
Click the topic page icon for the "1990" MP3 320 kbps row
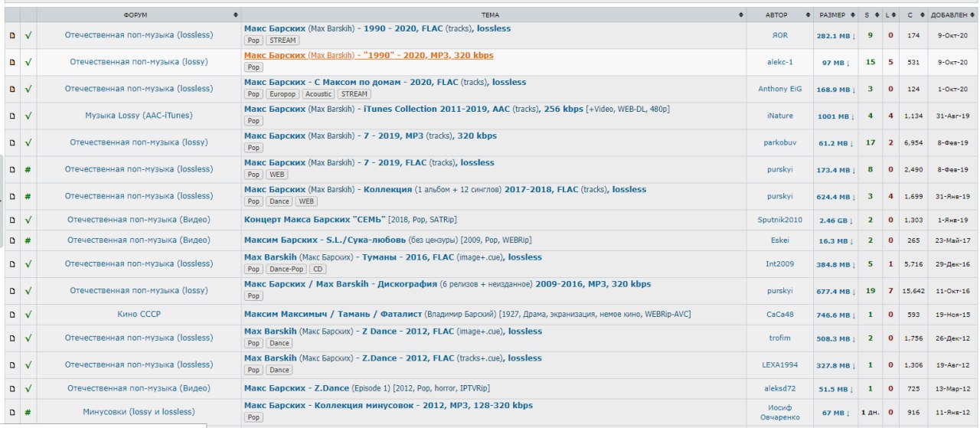tap(11, 62)
